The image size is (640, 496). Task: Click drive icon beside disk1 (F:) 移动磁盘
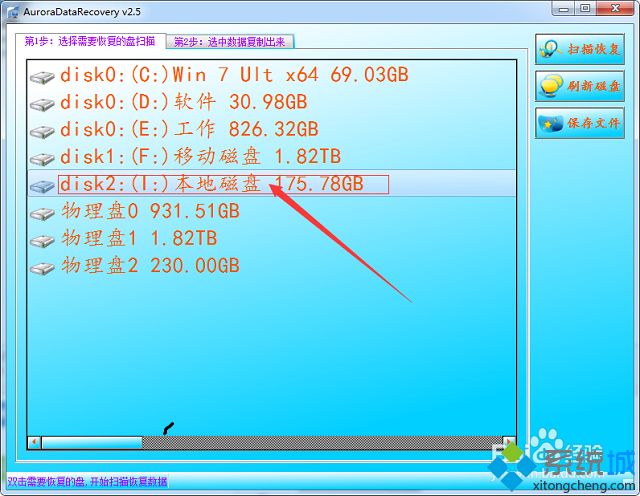pos(42,159)
